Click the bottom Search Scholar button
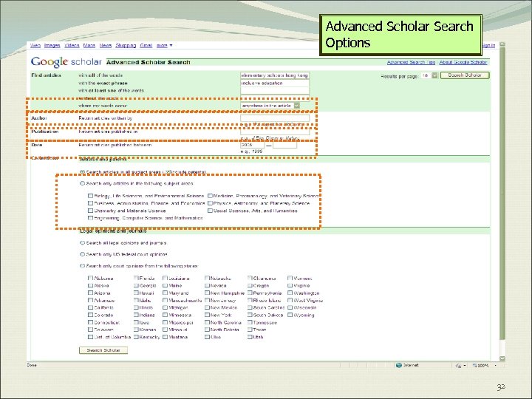Image resolution: width=532 pixels, height=399 pixels. click(x=103, y=350)
